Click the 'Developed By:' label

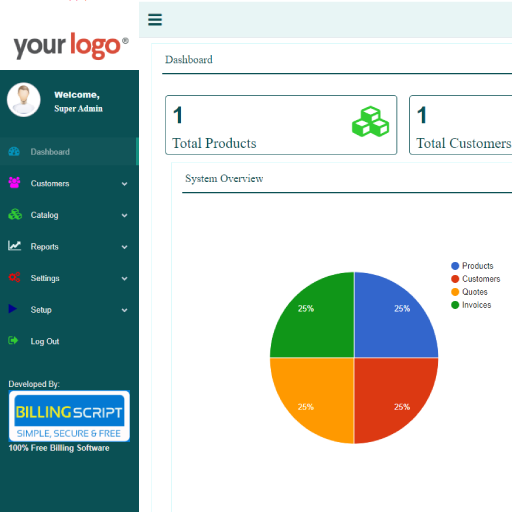click(x=34, y=384)
